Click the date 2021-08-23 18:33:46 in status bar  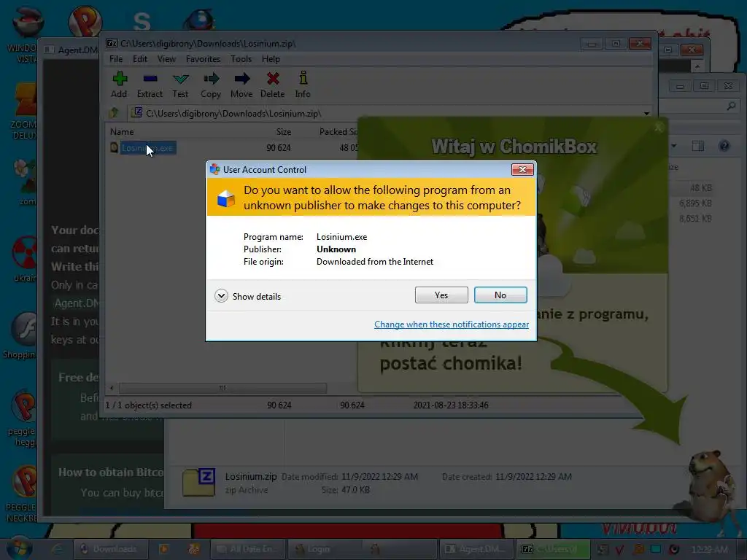point(451,405)
